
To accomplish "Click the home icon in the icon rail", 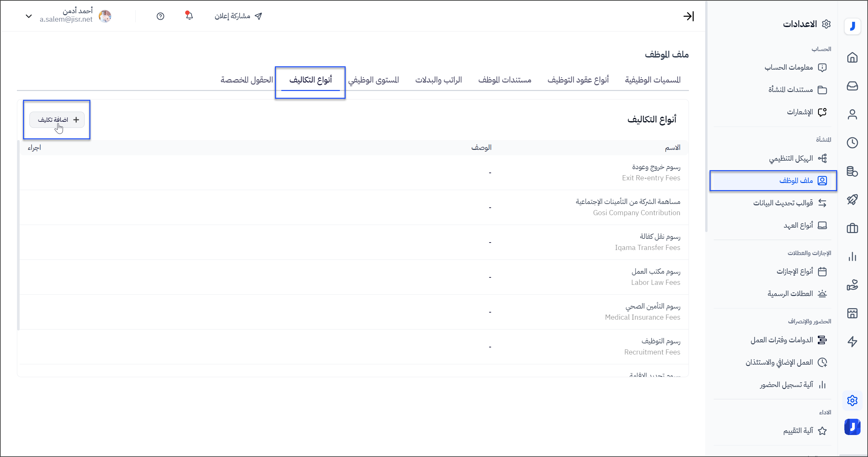I will pos(852,58).
